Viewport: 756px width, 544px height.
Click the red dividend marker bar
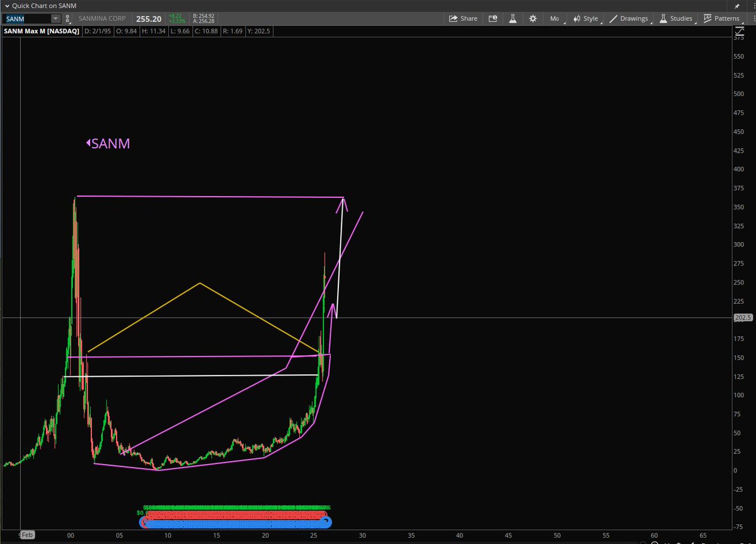(235, 514)
